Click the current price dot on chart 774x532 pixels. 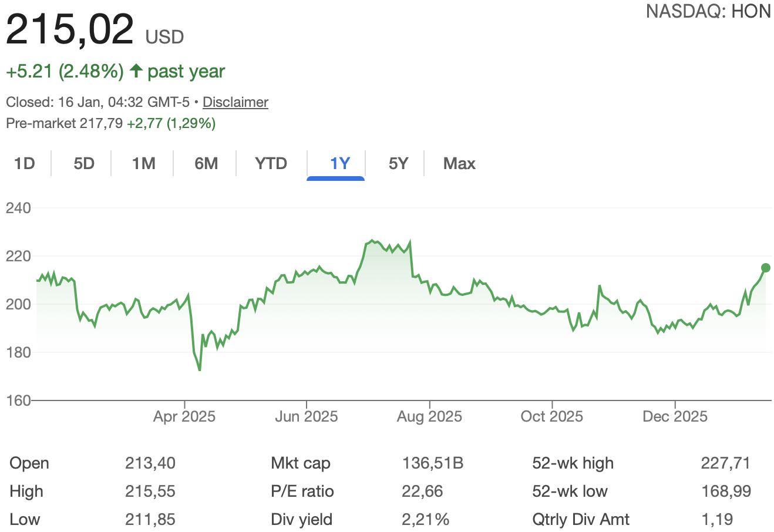[765, 268]
